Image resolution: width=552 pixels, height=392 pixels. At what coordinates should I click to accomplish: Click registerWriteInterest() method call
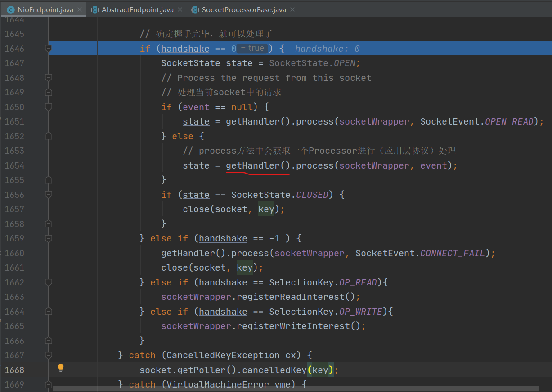(x=298, y=326)
